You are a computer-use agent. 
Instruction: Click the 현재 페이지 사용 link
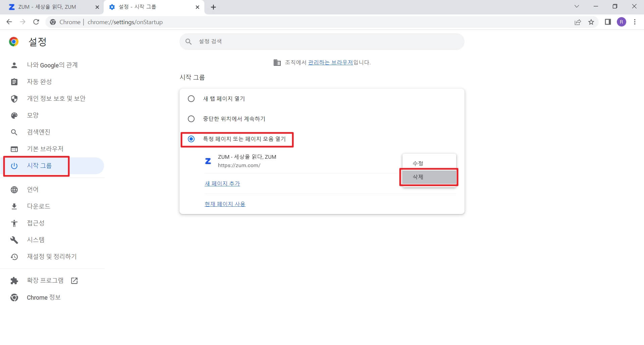[x=225, y=204]
